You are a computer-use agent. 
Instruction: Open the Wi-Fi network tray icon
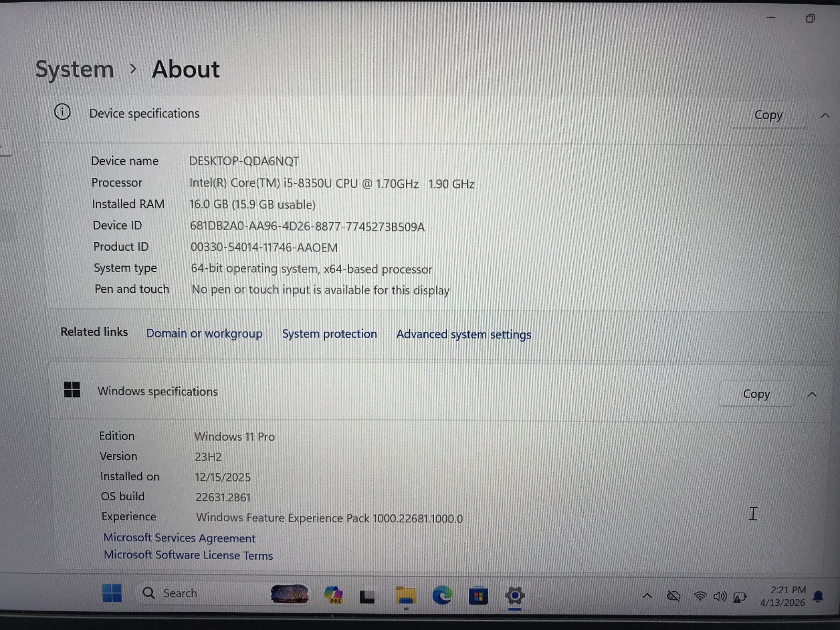pyautogui.click(x=700, y=596)
